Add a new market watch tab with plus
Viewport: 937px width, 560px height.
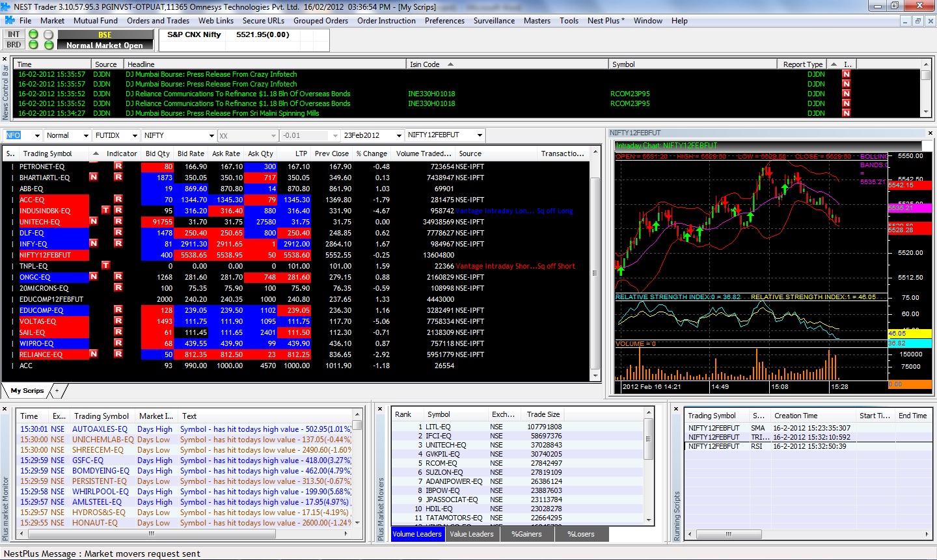point(57,391)
